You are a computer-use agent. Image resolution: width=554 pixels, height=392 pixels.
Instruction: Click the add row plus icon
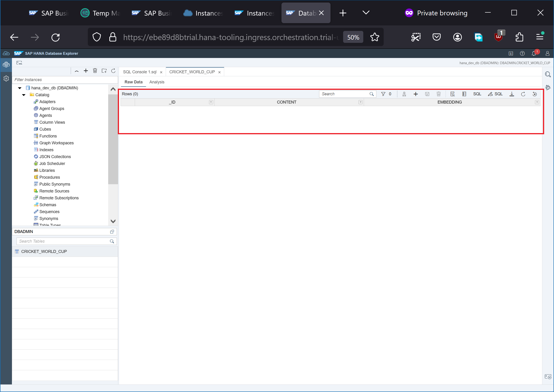(x=415, y=94)
